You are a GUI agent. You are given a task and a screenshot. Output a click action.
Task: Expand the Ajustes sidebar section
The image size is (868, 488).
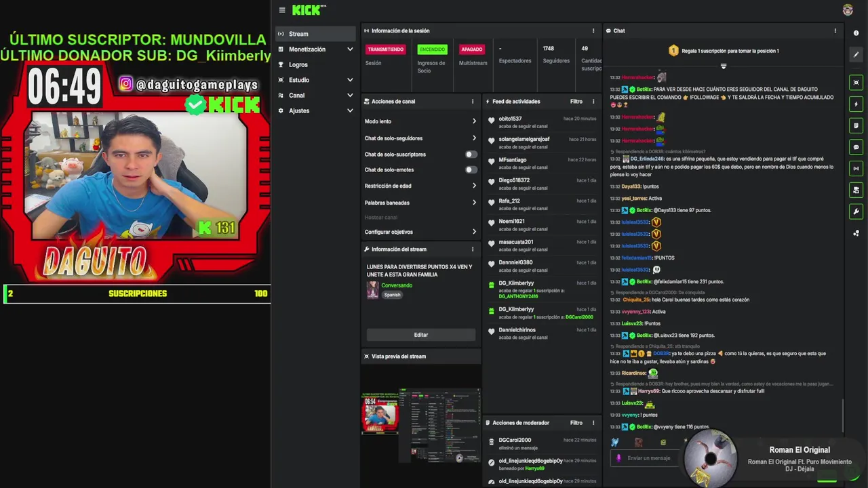tap(315, 111)
